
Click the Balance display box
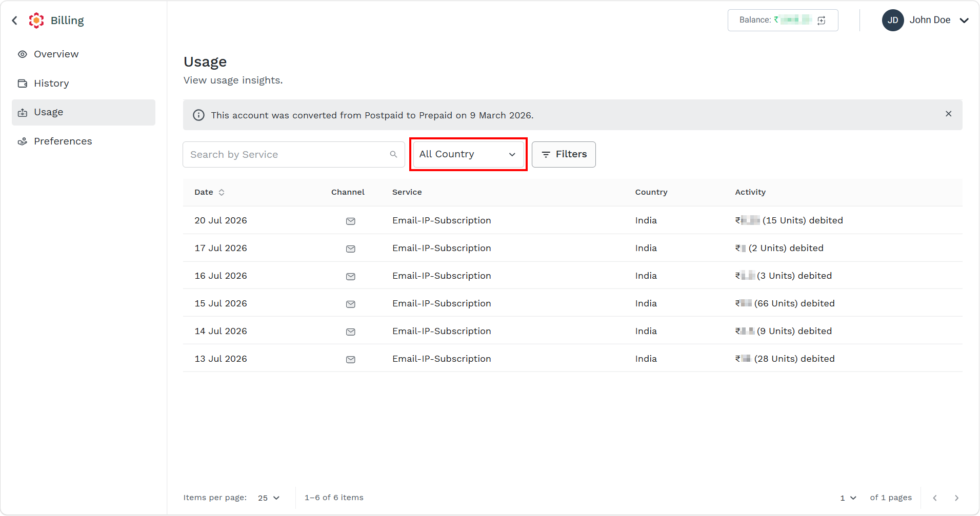pos(783,20)
